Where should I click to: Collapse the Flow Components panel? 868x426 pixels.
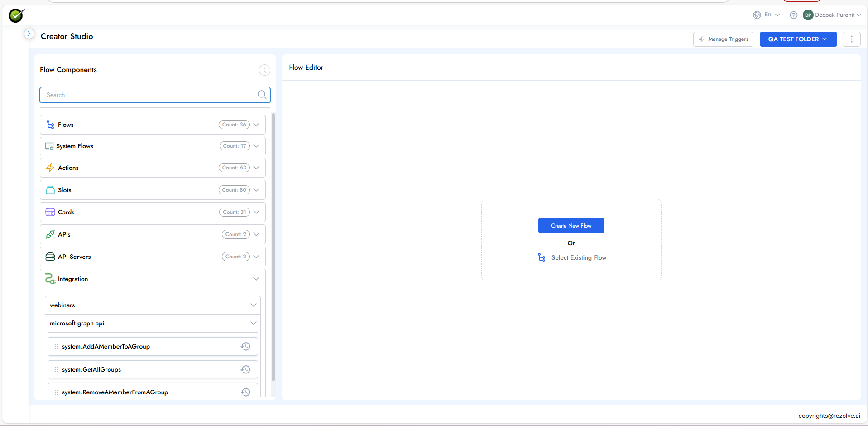[x=264, y=70]
